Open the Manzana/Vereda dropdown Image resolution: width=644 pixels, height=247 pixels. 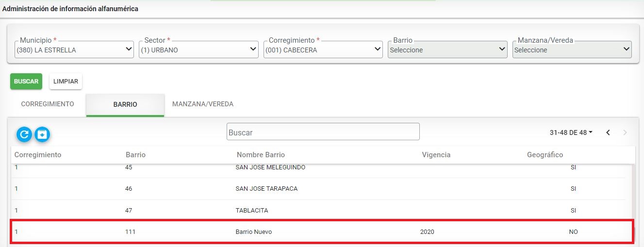click(572, 49)
